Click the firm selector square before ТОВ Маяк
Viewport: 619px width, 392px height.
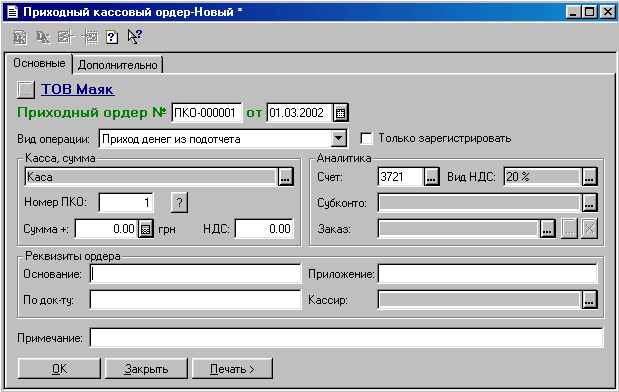[26, 90]
